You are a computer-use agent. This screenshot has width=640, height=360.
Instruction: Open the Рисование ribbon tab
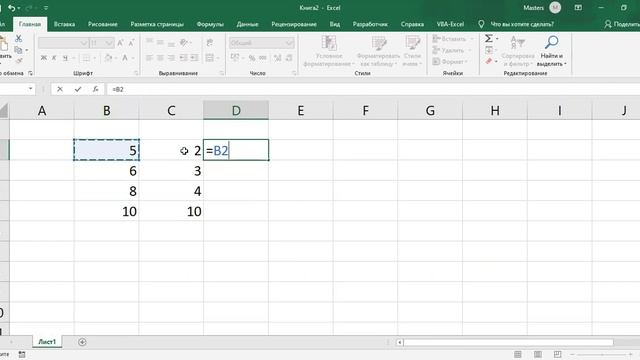tap(102, 24)
